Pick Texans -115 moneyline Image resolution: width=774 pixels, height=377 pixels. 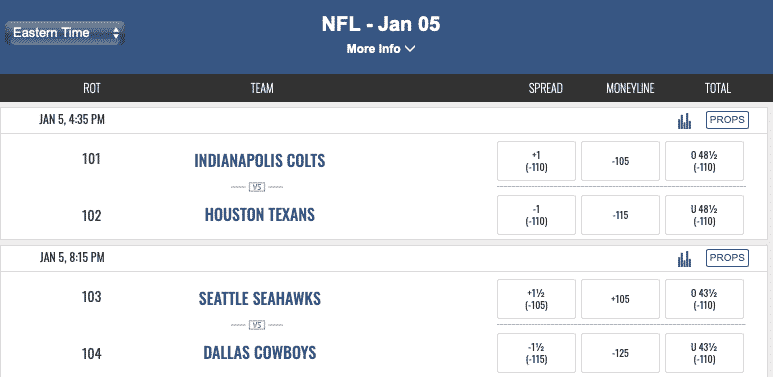(x=620, y=215)
